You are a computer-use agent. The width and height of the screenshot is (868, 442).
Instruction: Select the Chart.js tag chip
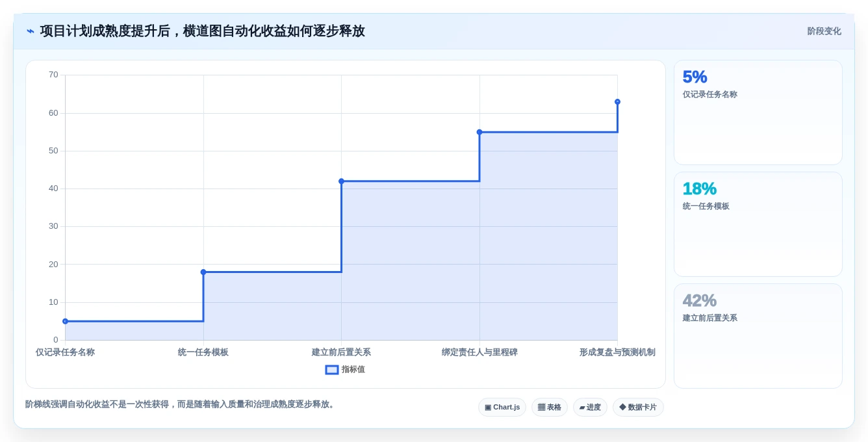coord(502,408)
